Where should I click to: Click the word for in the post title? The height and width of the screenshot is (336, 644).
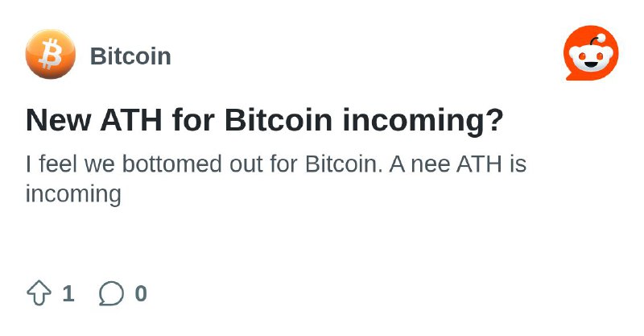(x=193, y=120)
